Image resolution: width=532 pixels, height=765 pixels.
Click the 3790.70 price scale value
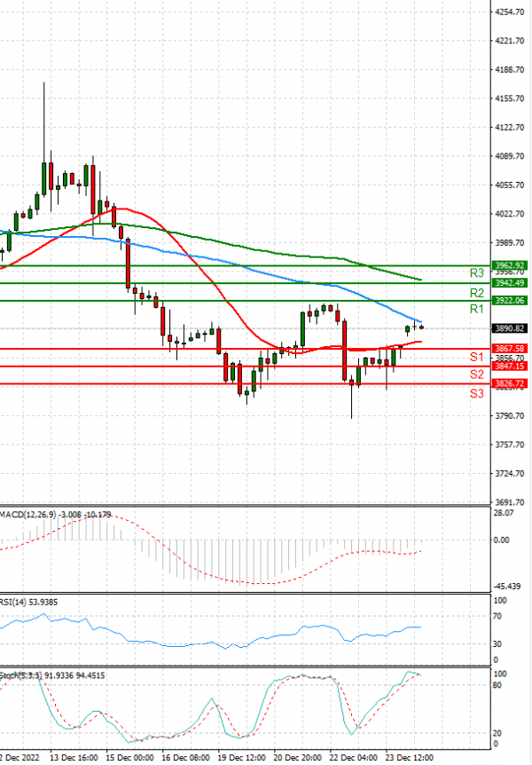509,415
